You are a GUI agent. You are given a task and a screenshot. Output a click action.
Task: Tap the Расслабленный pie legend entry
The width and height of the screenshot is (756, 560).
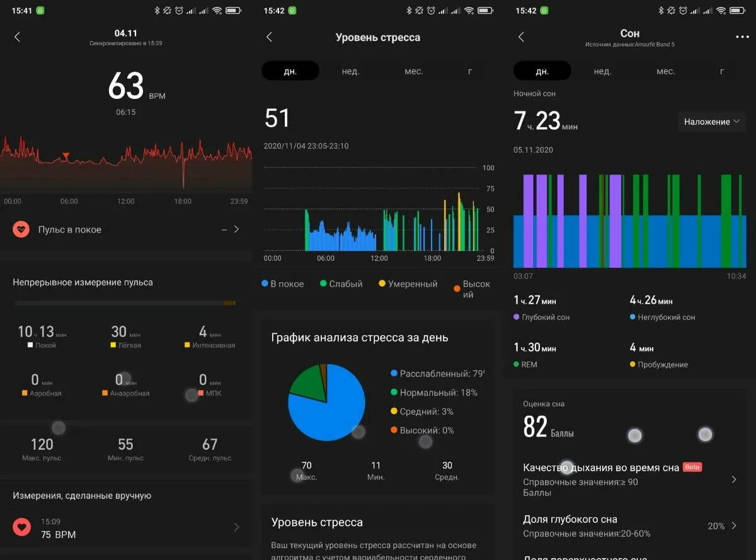(437, 374)
